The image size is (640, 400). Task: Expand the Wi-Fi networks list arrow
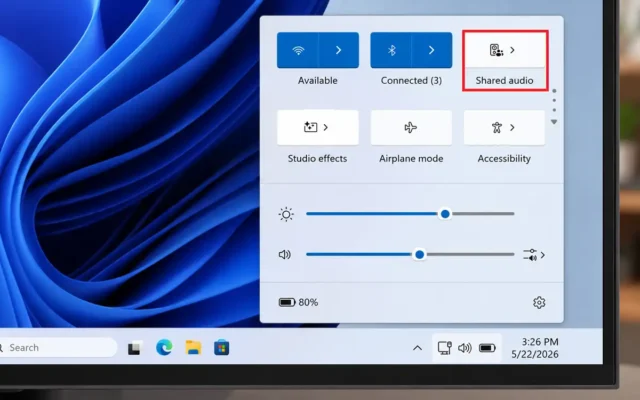(x=339, y=50)
